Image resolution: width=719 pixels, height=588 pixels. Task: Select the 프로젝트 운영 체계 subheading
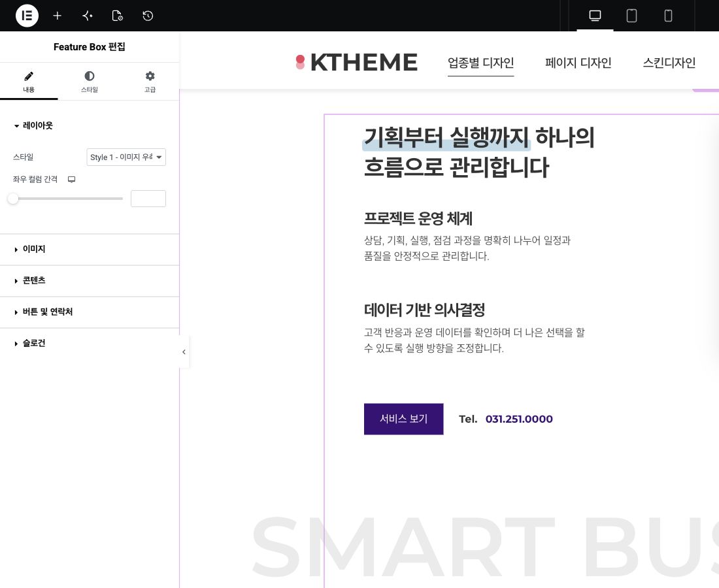(x=418, y=218)
